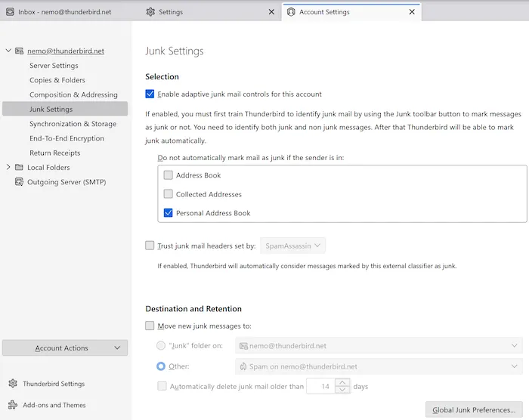The width and height of the screenshot is (529, 420).
Task: Click the Account Settings tab icon
Action: pyautogui.click(x=291, y=12)
